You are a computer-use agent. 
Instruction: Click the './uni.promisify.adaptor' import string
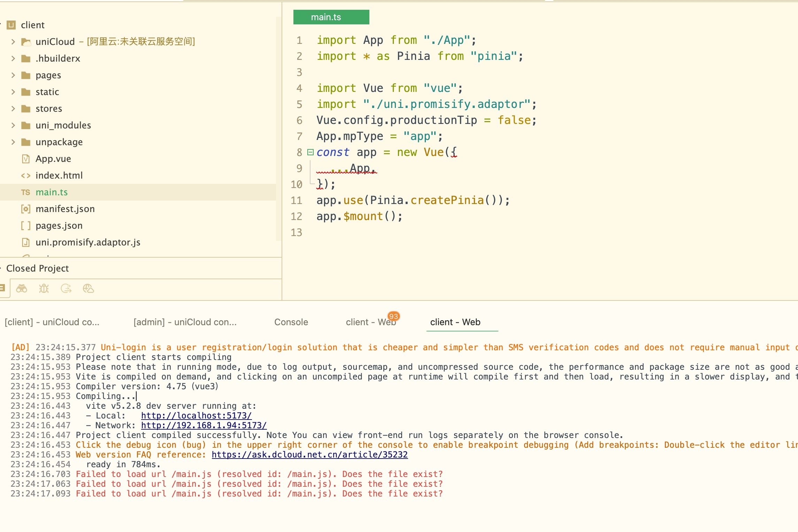tap(447, 104)
